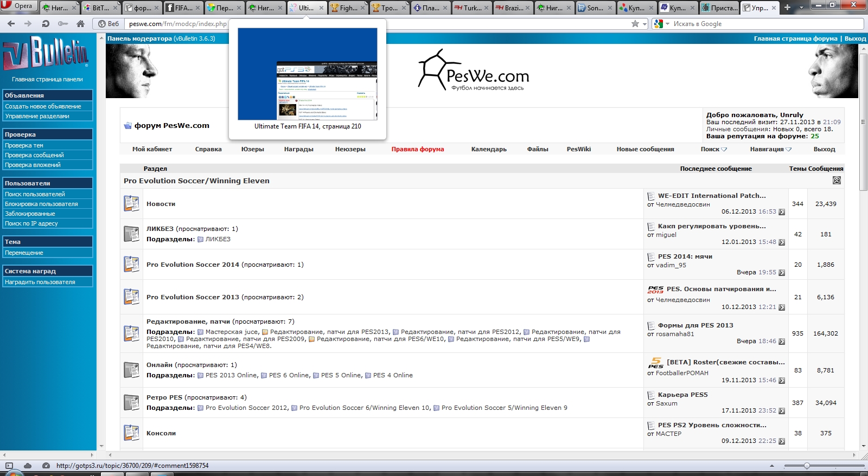The image size is (868, 476).
Task: Open the Opera main menu button
Action: pyautogui.click(x=19, y=6)
